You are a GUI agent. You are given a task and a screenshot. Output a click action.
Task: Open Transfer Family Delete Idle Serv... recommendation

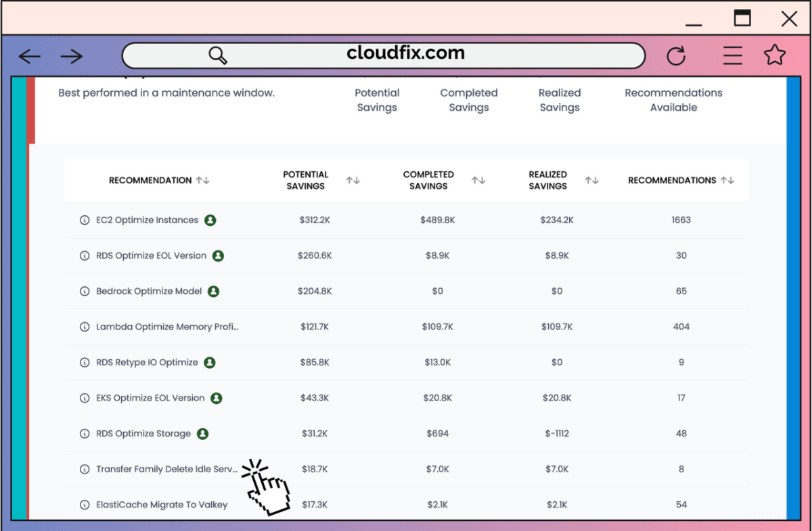(x=167, y=469)
